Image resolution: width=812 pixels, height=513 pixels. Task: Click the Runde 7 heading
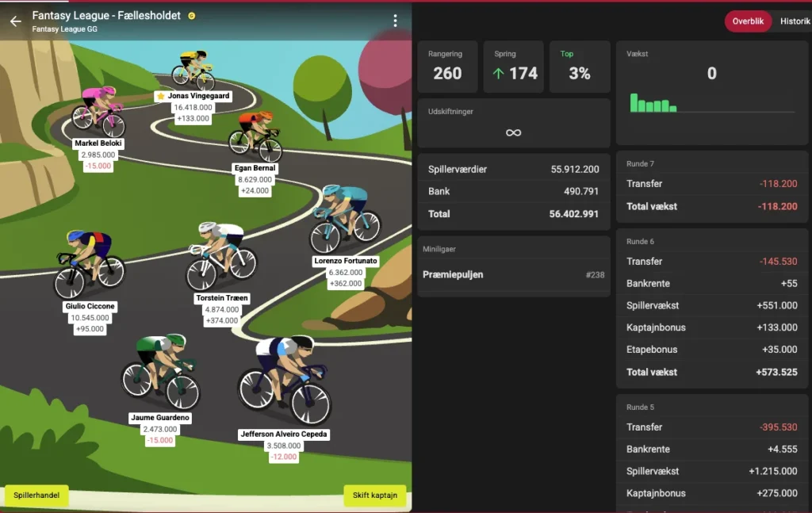tap(640, 164)
